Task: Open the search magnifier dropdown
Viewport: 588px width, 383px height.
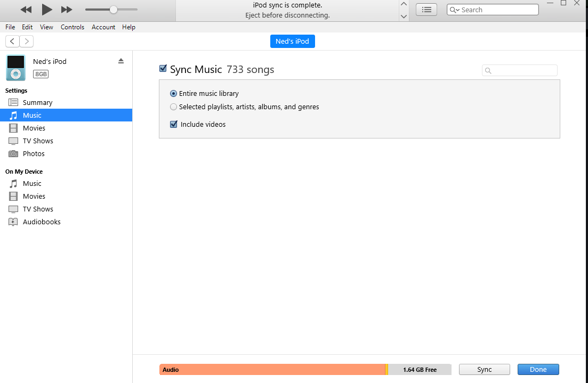Action: 454,10
